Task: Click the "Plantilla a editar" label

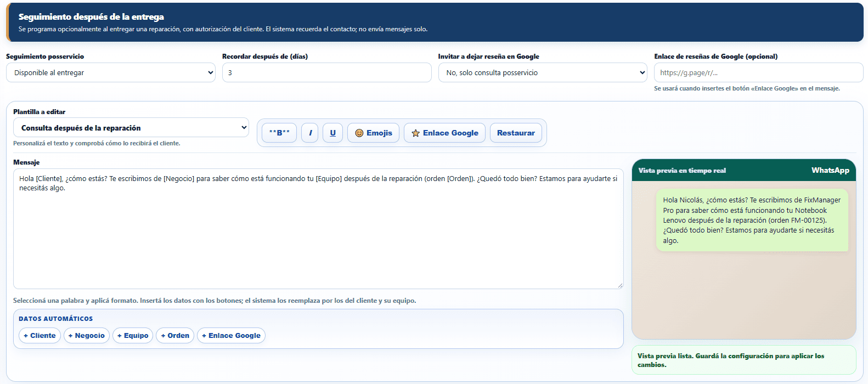Action: tap(39, 112)
